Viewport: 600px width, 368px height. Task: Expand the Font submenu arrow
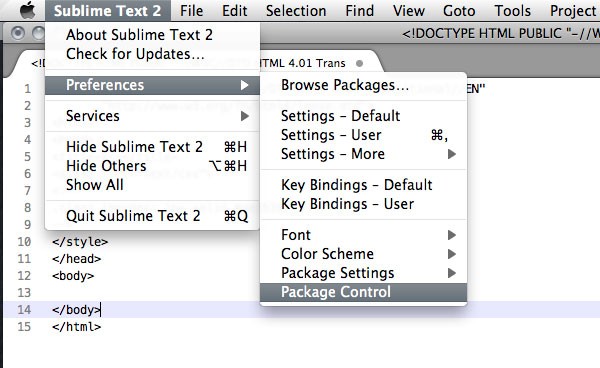point(452,235)
